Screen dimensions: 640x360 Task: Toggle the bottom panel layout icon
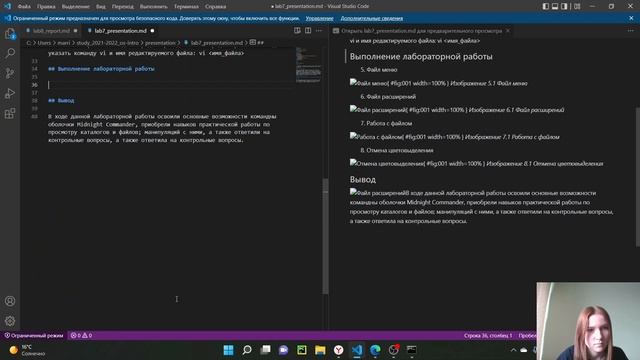(555, 6)
